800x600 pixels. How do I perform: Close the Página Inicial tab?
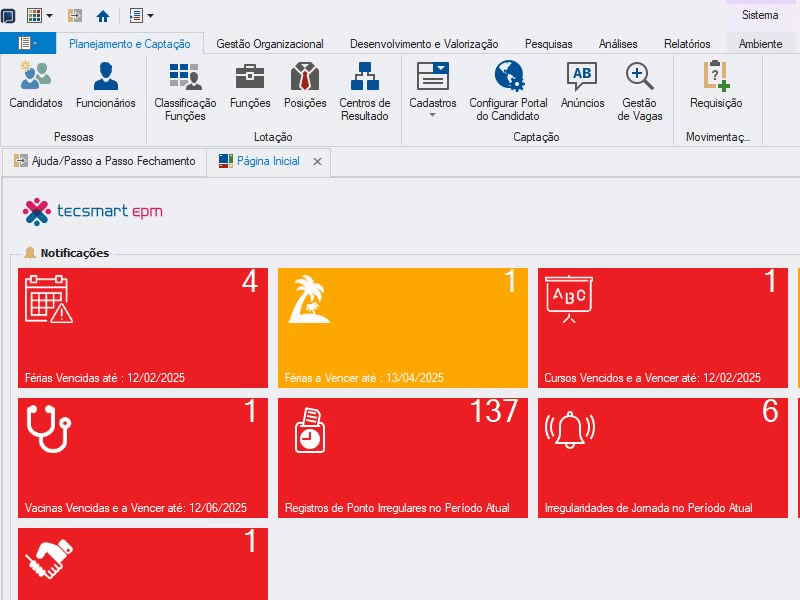(317, 162)
